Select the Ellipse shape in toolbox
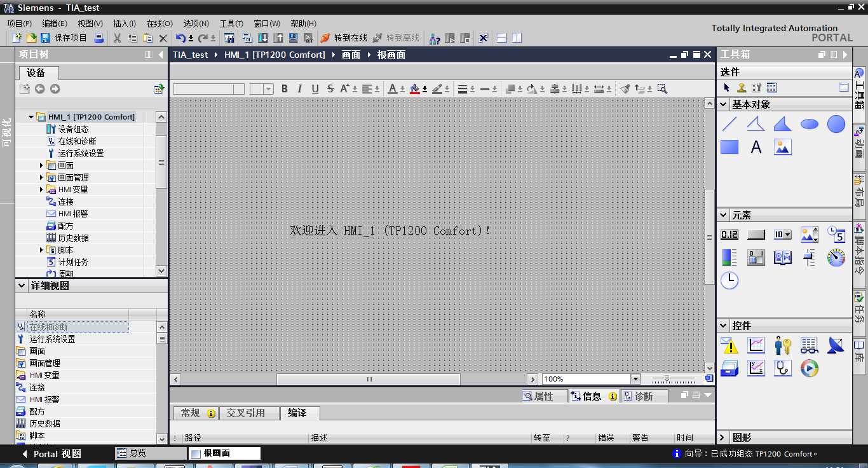 tap(810, 124)
